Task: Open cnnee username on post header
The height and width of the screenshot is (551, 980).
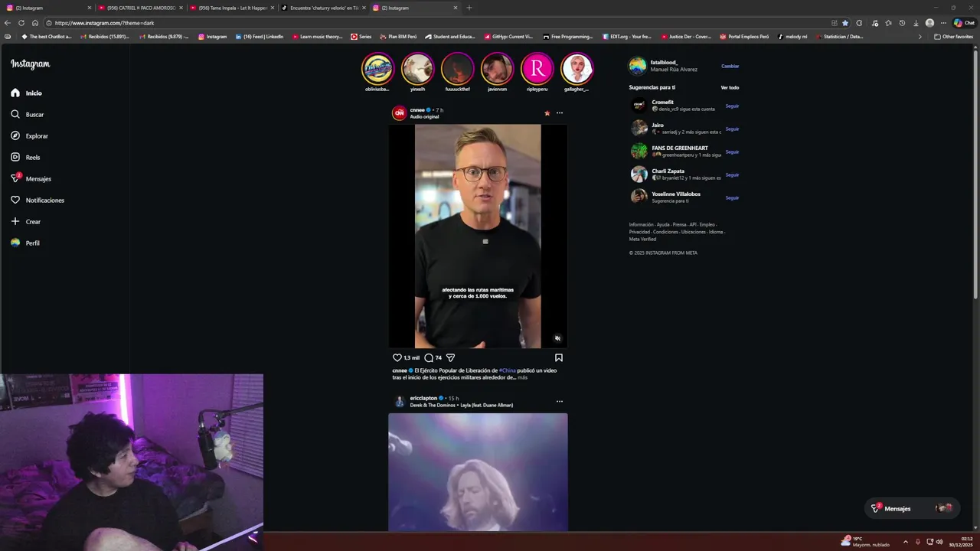Action: pos(417,110)
